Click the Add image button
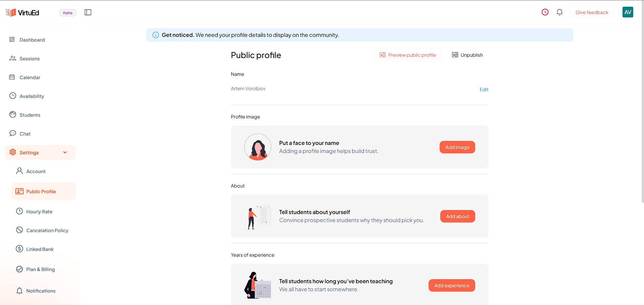Viewport: 644px width, 305px height. [x=457, y=147]
